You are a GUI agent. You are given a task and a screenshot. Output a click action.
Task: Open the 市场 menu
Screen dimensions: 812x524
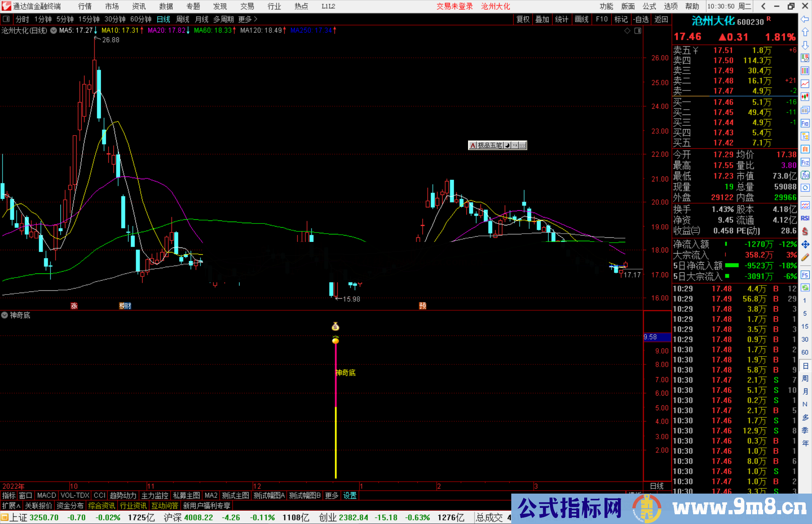point(112,6)
